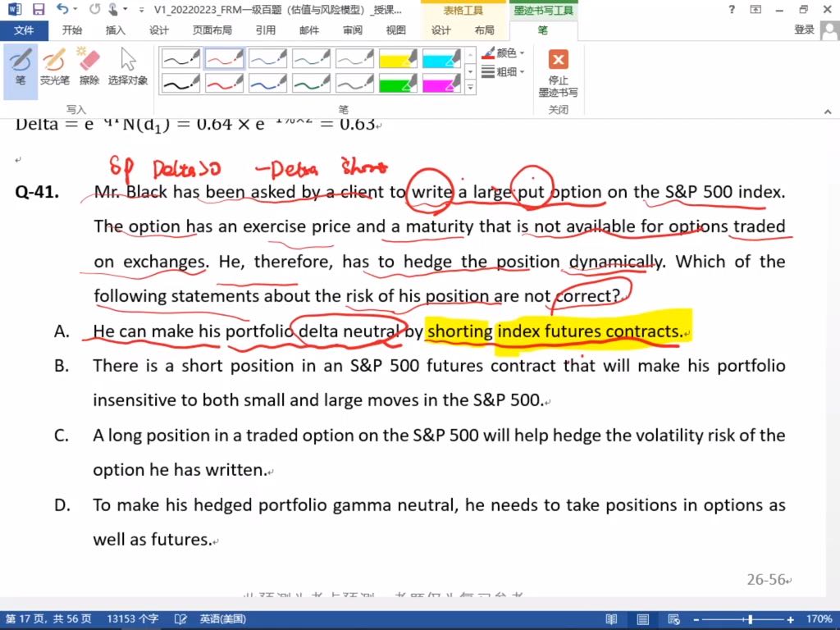Click the page count indicator in status bar

(49, 619)
